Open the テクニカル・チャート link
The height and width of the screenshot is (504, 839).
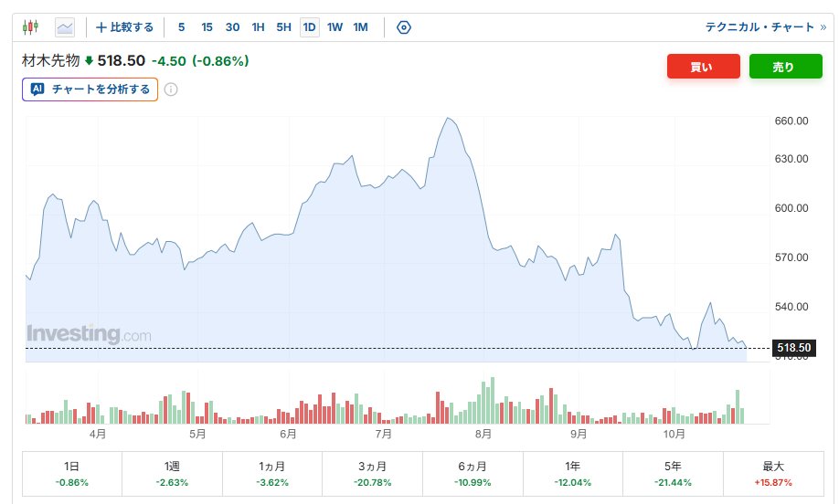point(765,27)
